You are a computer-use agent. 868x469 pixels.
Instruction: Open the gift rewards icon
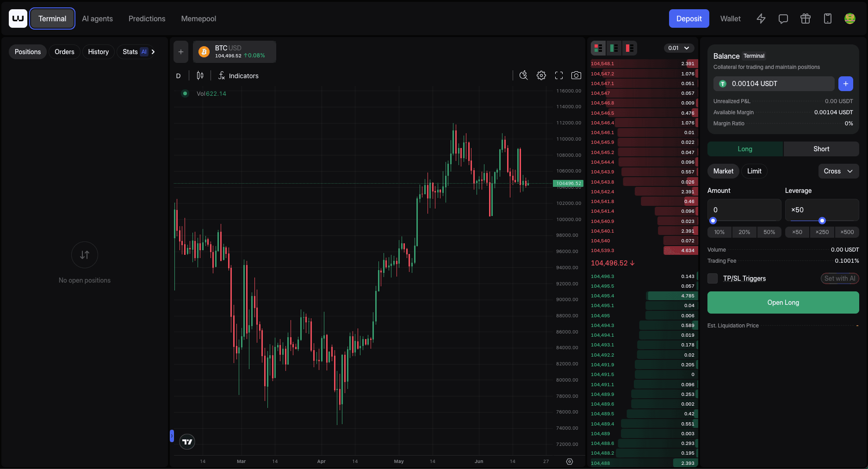(x=805, y=19)
